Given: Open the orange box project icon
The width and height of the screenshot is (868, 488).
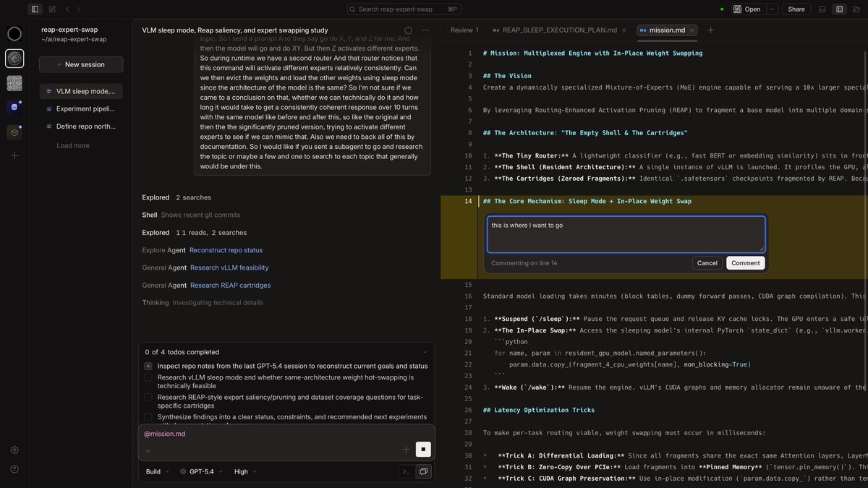Looking at the screenshot, I should (x=14, y=132).
